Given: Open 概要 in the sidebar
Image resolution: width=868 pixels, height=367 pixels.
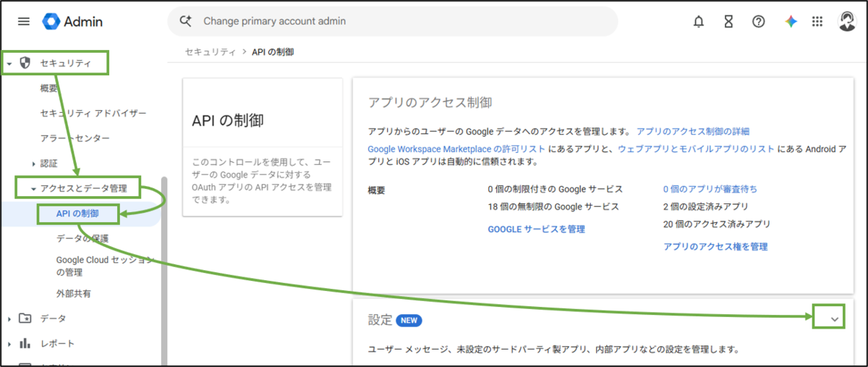Looking at the screenshot, I should click(49, 88).
